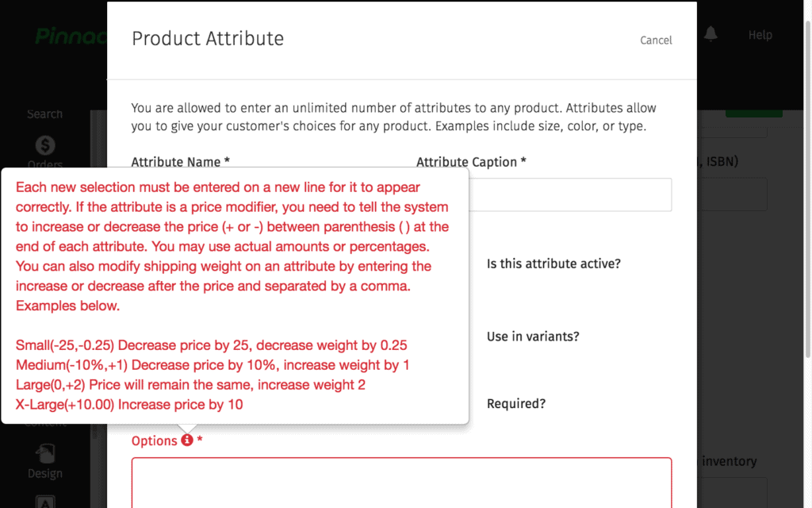Viewport: 812px width, 508px height.
Task: Click the notifications bell icon
Action: 710,34
